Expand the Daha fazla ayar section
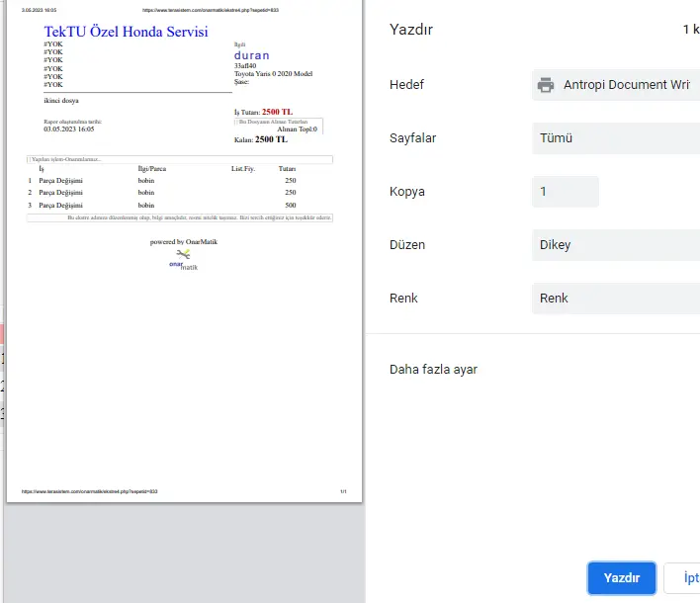The image size is (700, 603). [434, 370]
